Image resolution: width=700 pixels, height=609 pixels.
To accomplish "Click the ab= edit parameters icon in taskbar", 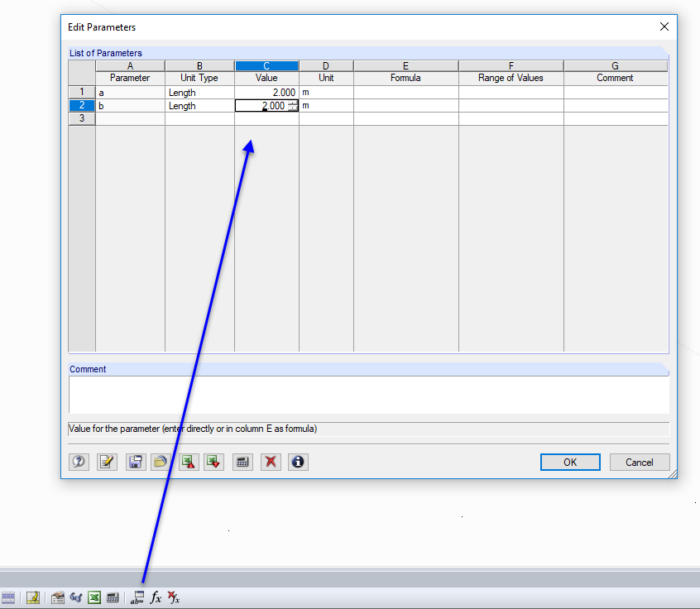I will click(137, 597).
